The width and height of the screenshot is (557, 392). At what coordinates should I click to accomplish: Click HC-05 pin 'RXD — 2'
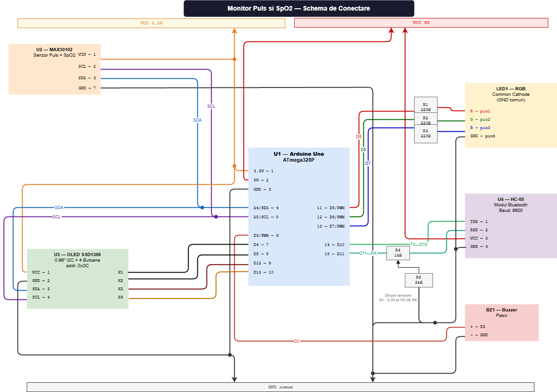[x=479, y=230]
